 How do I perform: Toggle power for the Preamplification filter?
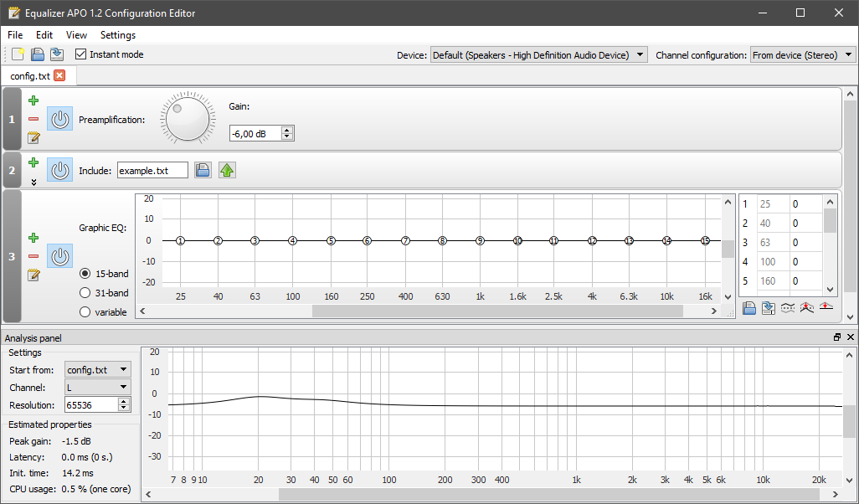(x=59, y=119)
